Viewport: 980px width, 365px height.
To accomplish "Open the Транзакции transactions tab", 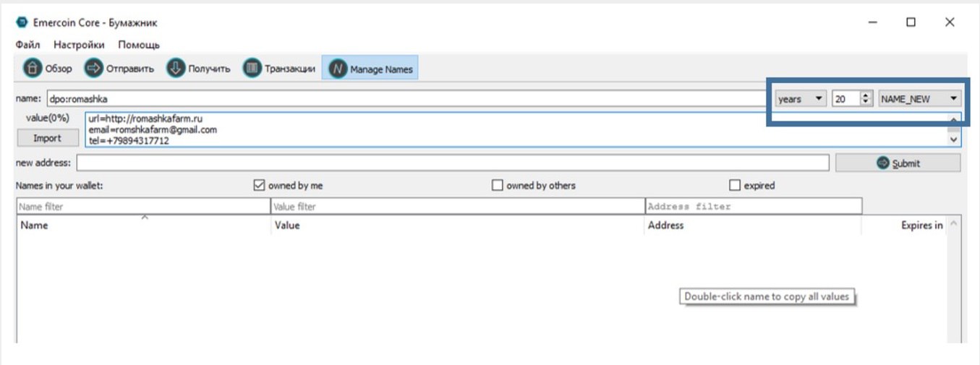I will tap(279, 69).
